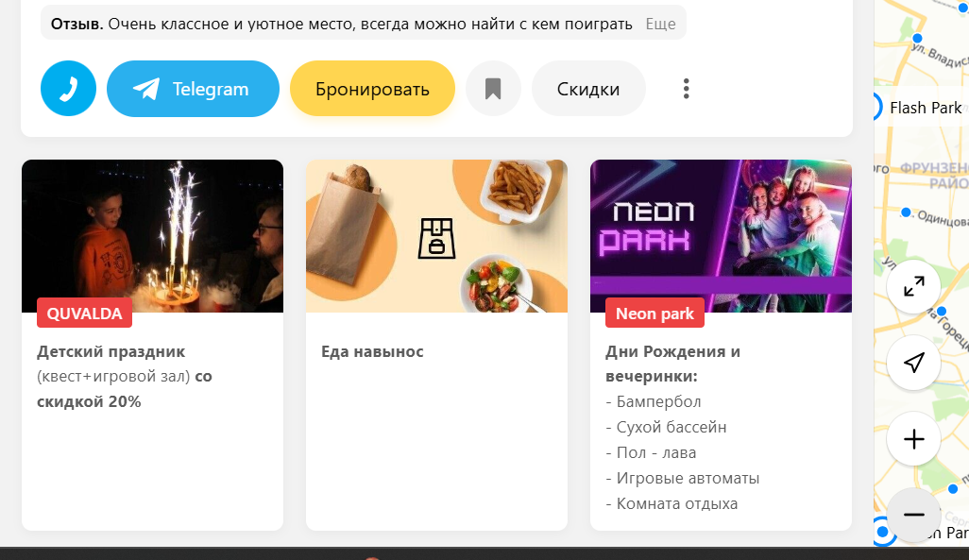Click the yellow Бронировать button
This screenshot has width=969, height=560.
coord(372,89)
